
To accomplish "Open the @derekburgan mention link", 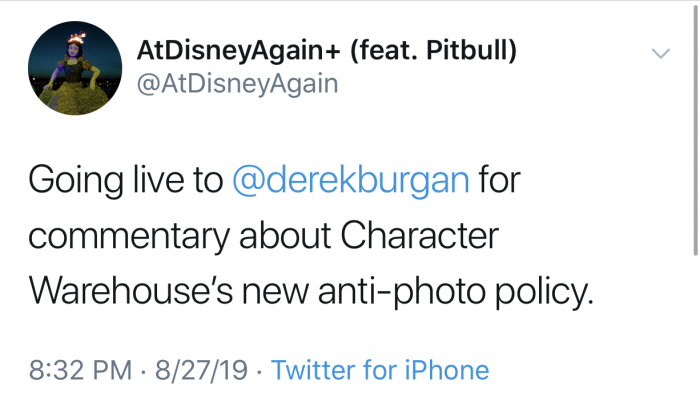I will tap(351, 180).
